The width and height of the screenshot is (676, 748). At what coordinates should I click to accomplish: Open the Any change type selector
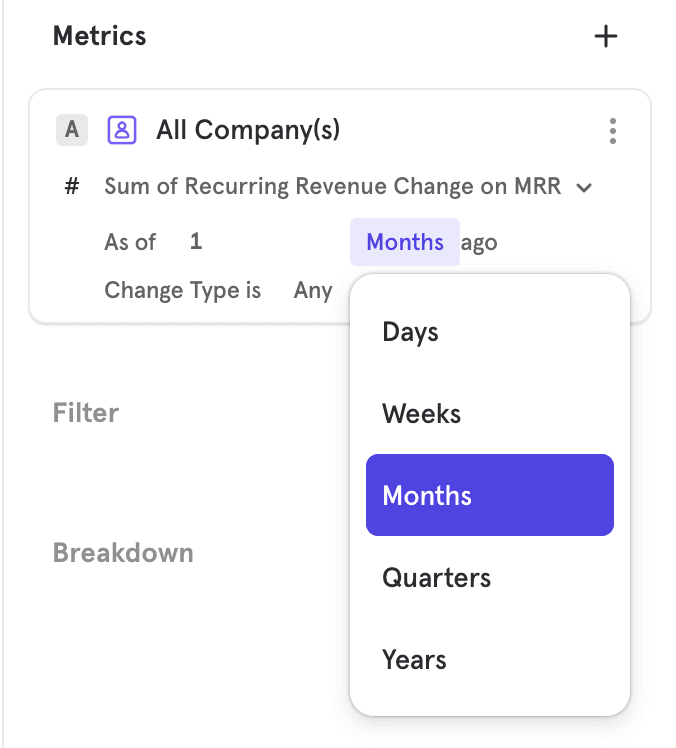point(313,290)
